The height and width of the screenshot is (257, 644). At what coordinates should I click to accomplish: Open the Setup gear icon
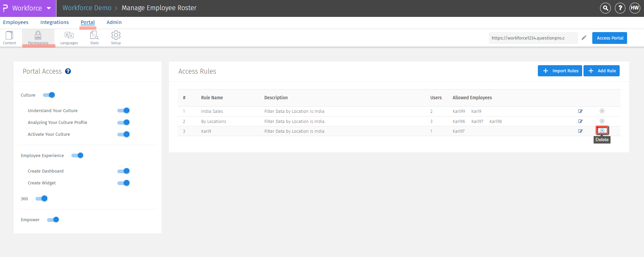(x=116, y=37)
